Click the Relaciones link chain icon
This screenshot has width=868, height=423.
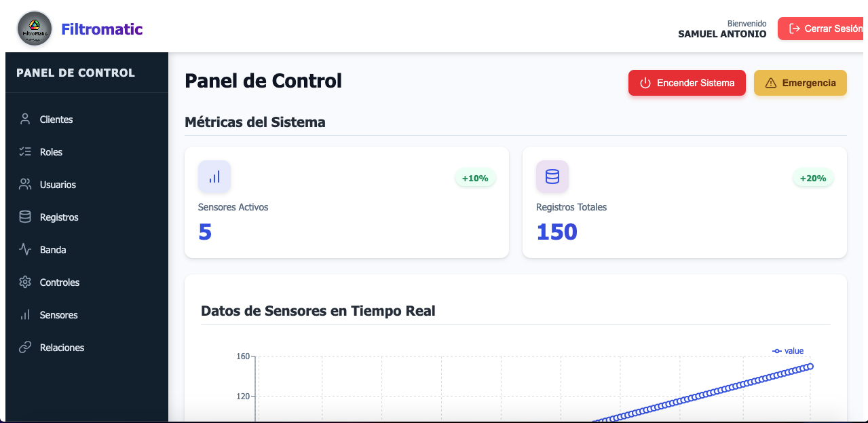tap(25, 348)
